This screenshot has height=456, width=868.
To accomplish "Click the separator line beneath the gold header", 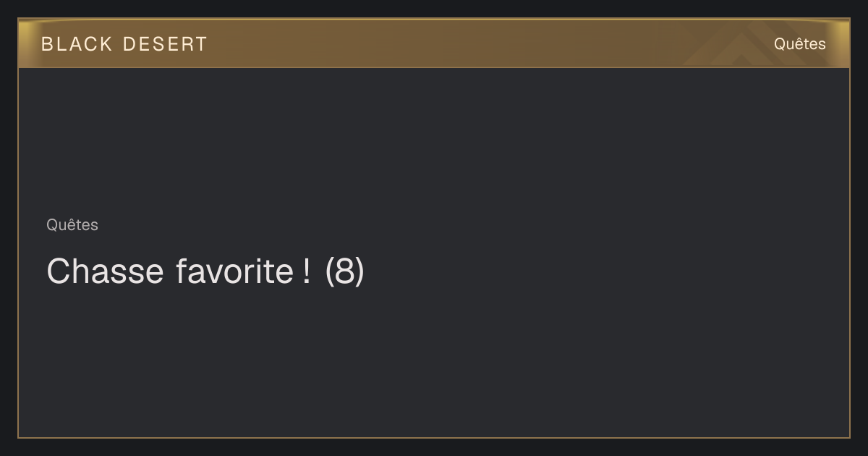I will click(434, 67).
